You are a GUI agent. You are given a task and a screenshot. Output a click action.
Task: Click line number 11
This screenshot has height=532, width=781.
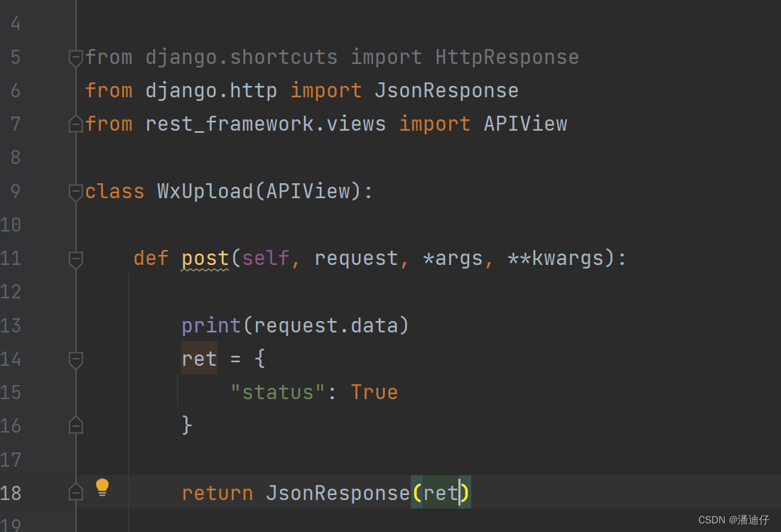pyautogui.click(x=11, y=259)
